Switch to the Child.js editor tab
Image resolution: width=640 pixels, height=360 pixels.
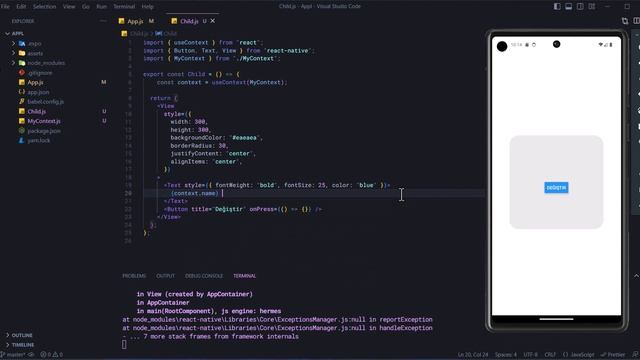tap(189, 21)
